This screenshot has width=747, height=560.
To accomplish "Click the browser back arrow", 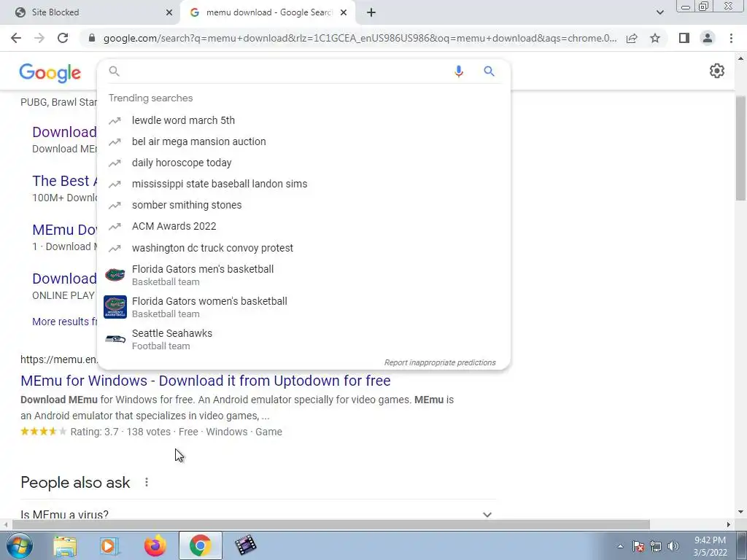I will [x=16, y=38].
